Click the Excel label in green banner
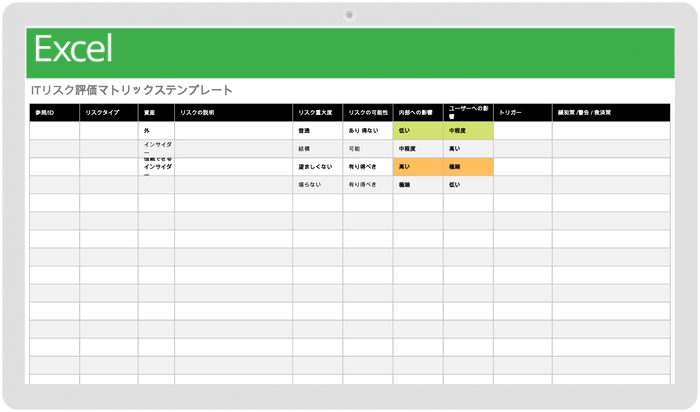Viewport: 700px width, 412px height. (x=73, y=49)
